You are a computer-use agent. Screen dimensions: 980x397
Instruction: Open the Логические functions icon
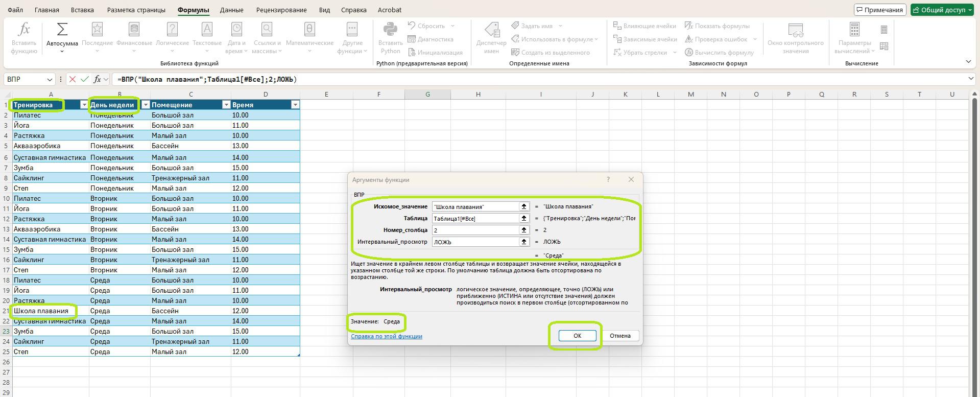tap(172, 29)
